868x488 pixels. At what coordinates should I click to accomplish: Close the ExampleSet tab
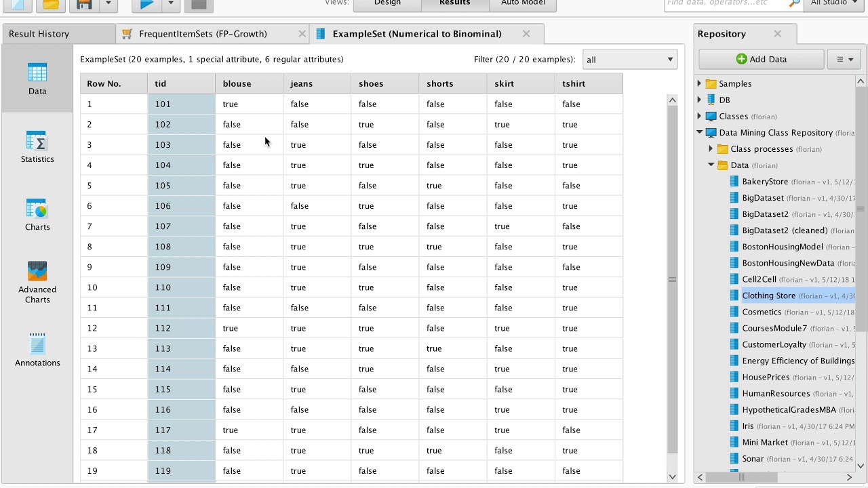point(526,34)
